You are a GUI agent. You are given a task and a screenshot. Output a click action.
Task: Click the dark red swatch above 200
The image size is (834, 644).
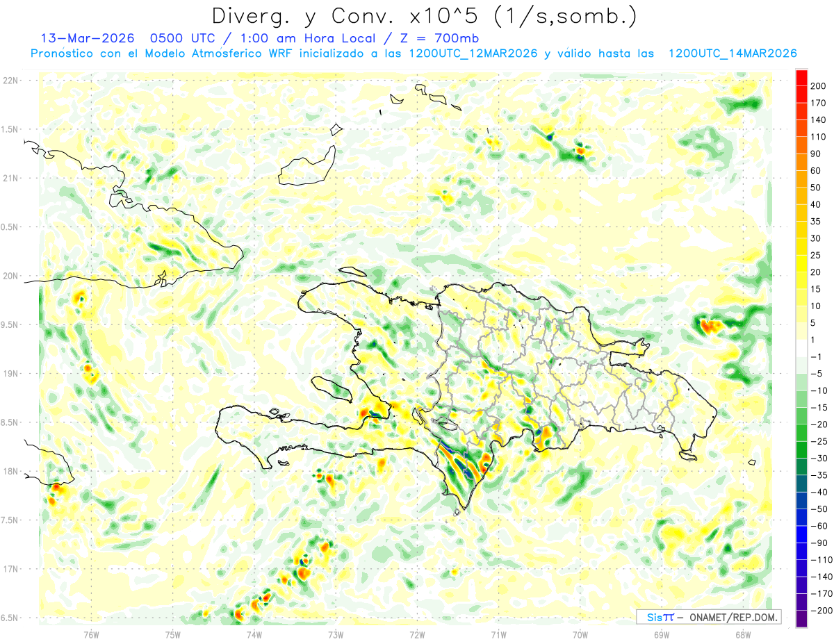(x=801, y=76)
